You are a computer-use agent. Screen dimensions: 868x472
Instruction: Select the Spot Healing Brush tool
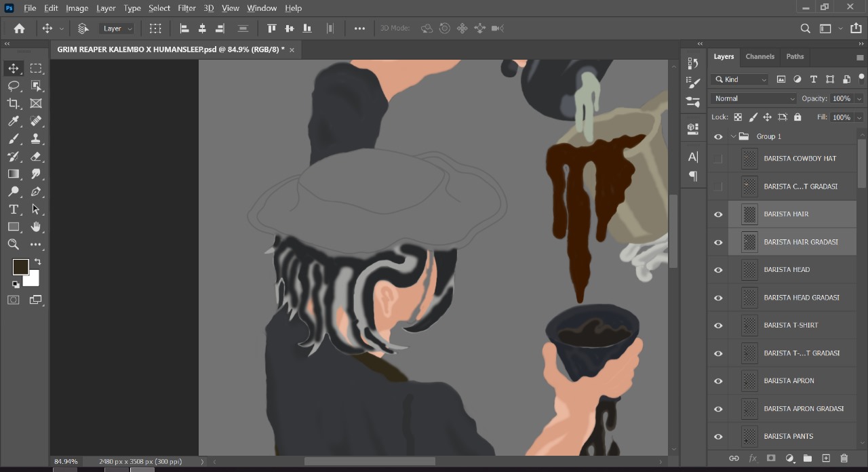pos(36,121)
